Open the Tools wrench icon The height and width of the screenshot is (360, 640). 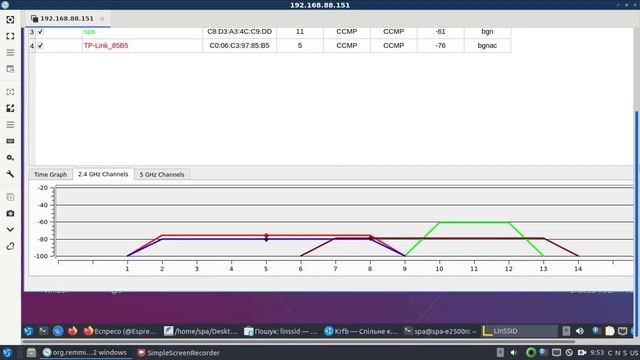(10, 174)
